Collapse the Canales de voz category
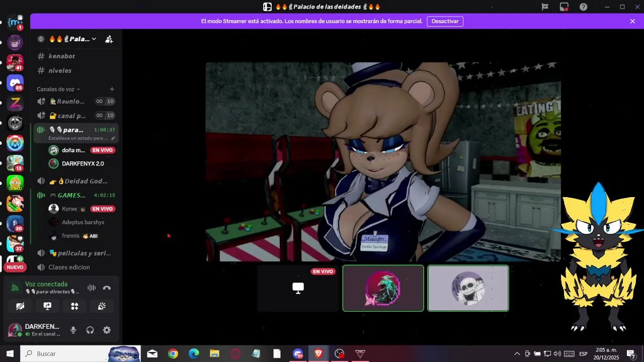 [x=58, y=89]
